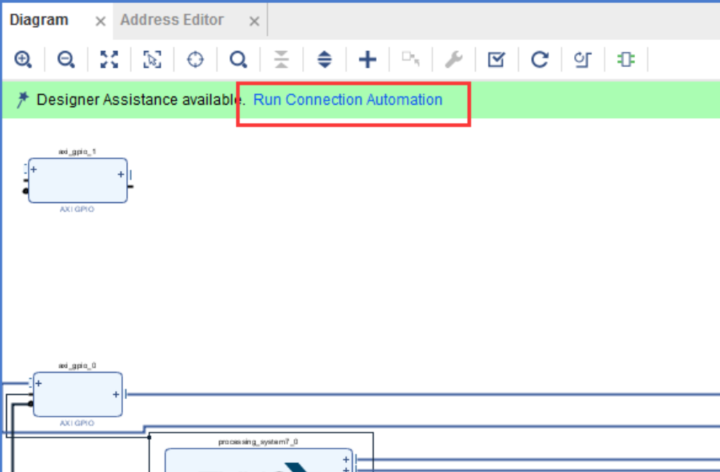This screenshot has height=472, width=720.
Task: Click the Designer Assistance wand icon
Action: click(22, 99)
